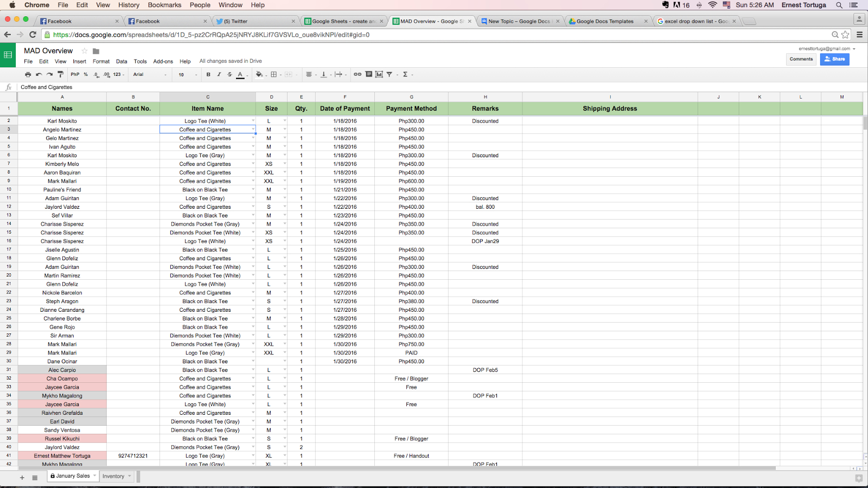Toggle italic formatting
The width and height of the screenshot is (868, 488).
tap(219, 74)
